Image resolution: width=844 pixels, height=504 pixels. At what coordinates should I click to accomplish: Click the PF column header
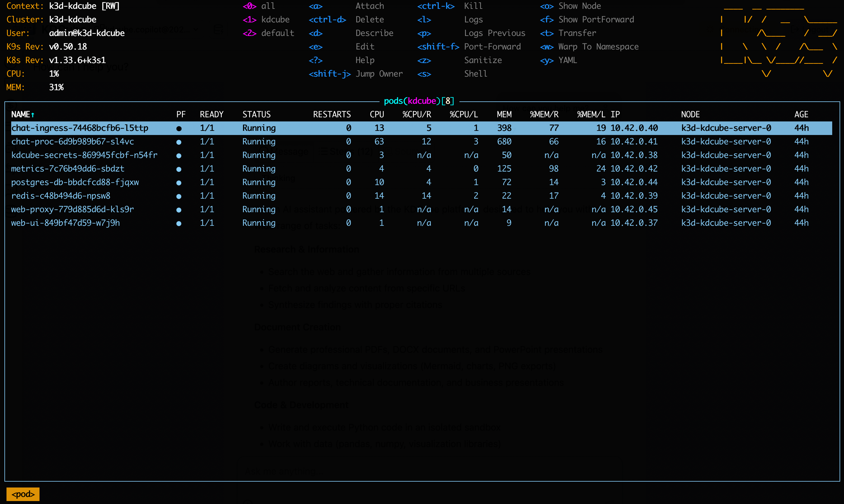[181, 114]
